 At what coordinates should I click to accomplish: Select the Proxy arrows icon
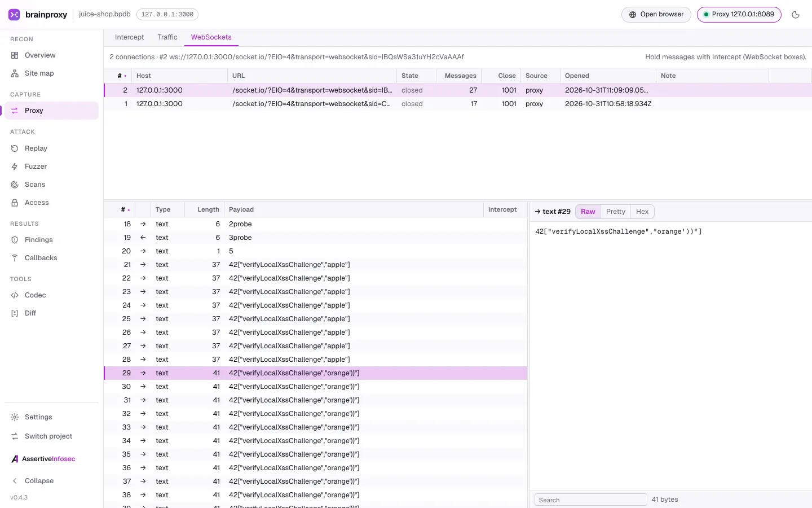(15, 111)
